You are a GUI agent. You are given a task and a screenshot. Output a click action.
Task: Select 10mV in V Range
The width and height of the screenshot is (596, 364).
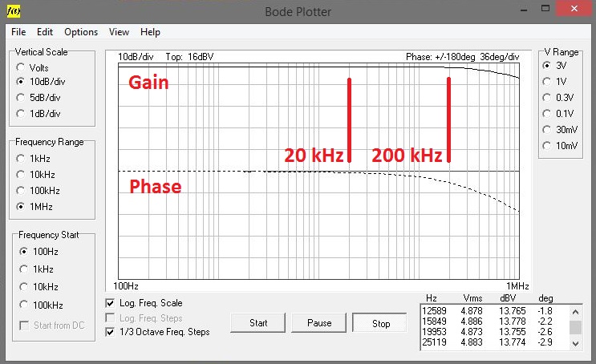pyautogui.click(x=547, y=146)
